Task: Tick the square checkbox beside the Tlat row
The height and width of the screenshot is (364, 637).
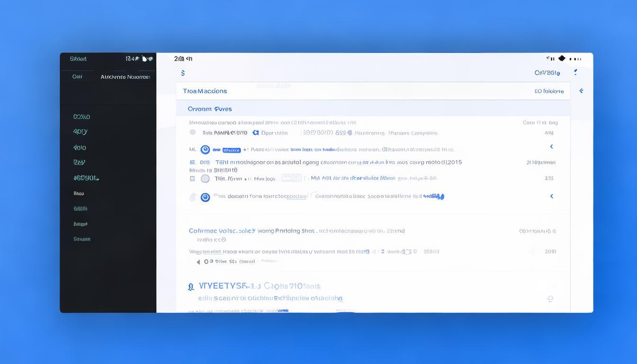Action: 192,179
